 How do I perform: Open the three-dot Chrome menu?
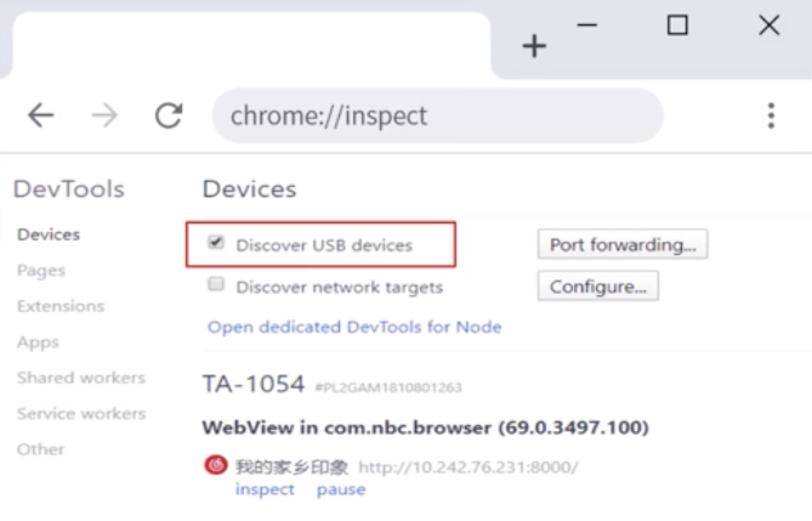771,115
